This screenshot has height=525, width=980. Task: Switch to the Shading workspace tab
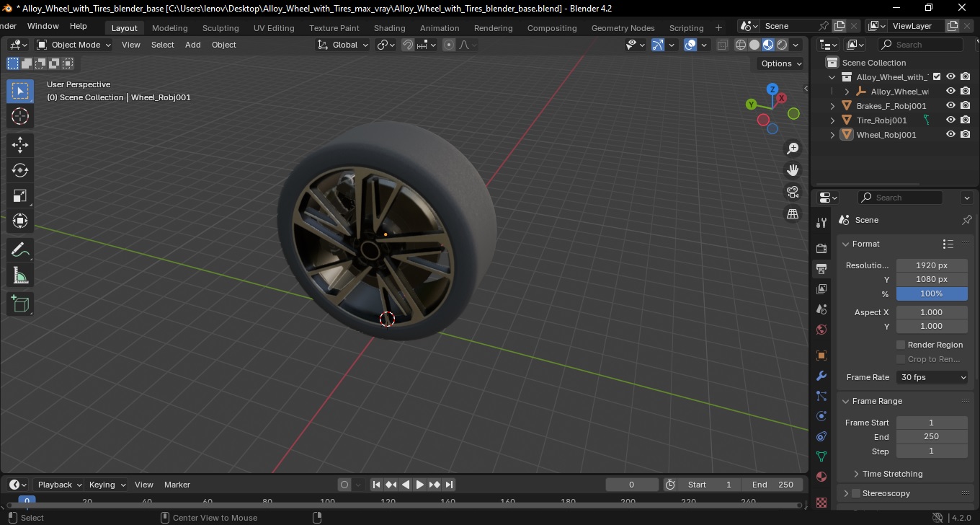pos(390,28)
